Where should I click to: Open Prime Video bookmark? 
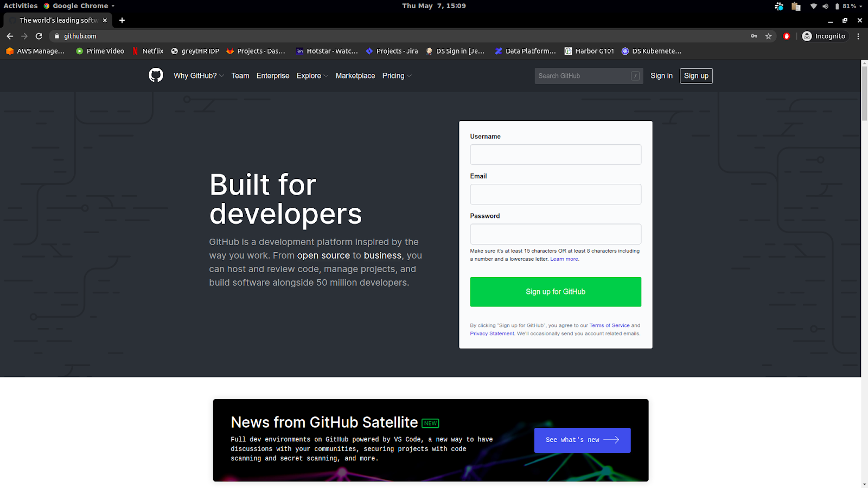click(x=100, y=51)
